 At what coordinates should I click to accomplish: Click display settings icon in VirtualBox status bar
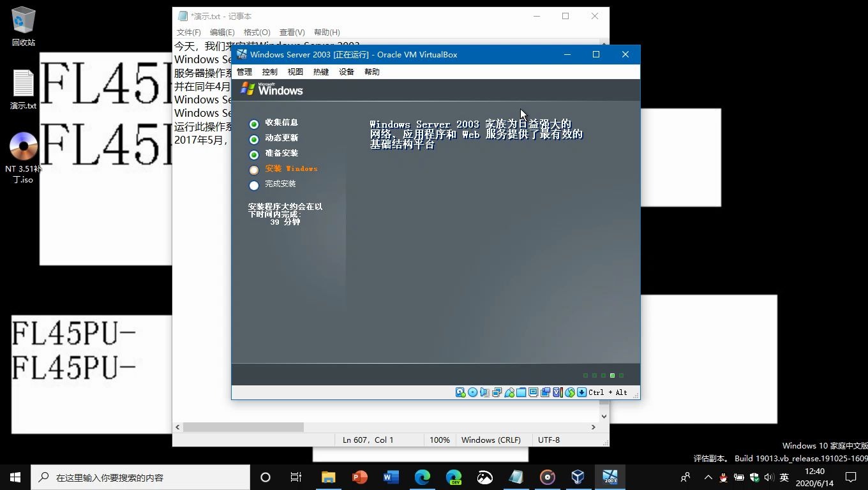click(x=533, y=392)
